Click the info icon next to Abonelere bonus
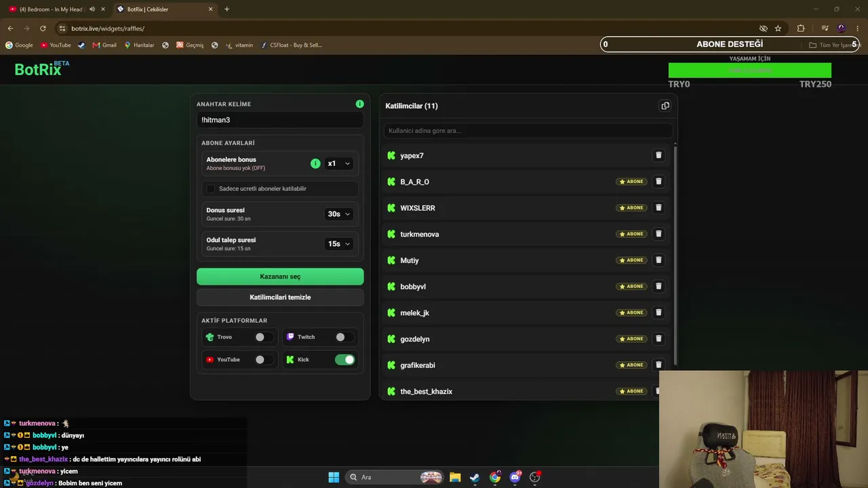868x488 pixels. pos(315,163)
